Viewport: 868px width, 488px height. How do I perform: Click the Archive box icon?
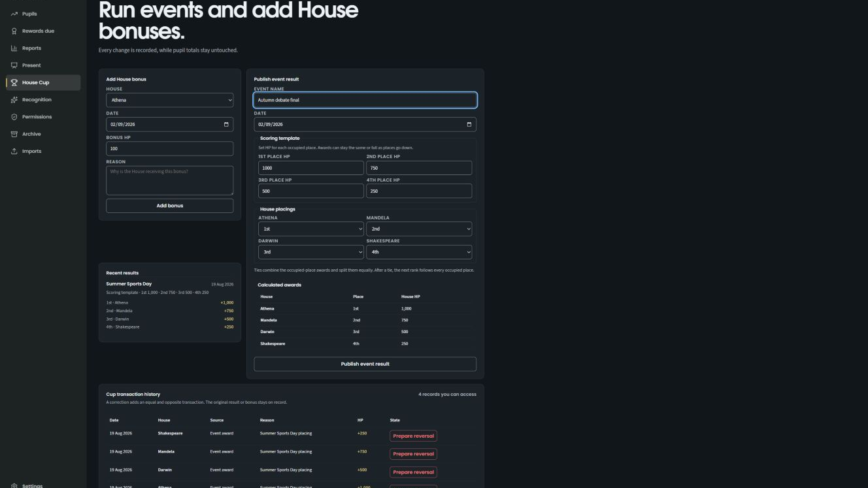click(x=14, y=134)
